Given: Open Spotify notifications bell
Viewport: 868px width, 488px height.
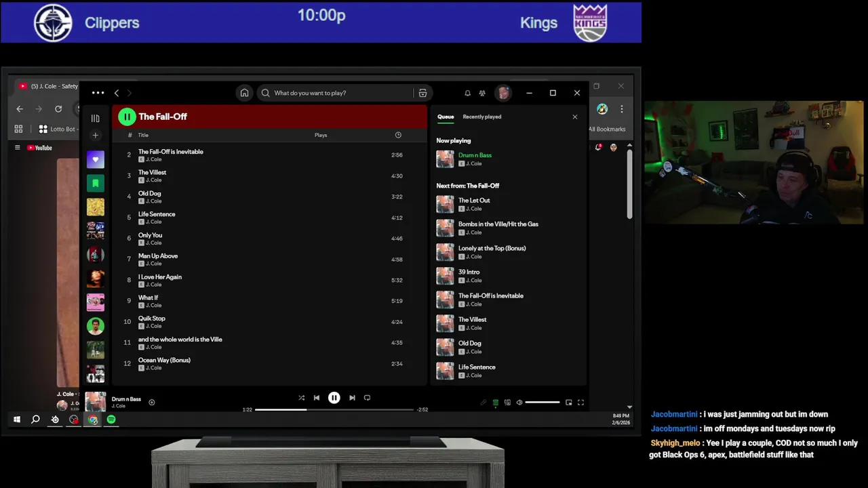Looking at the screenshot, I should 467,93.
